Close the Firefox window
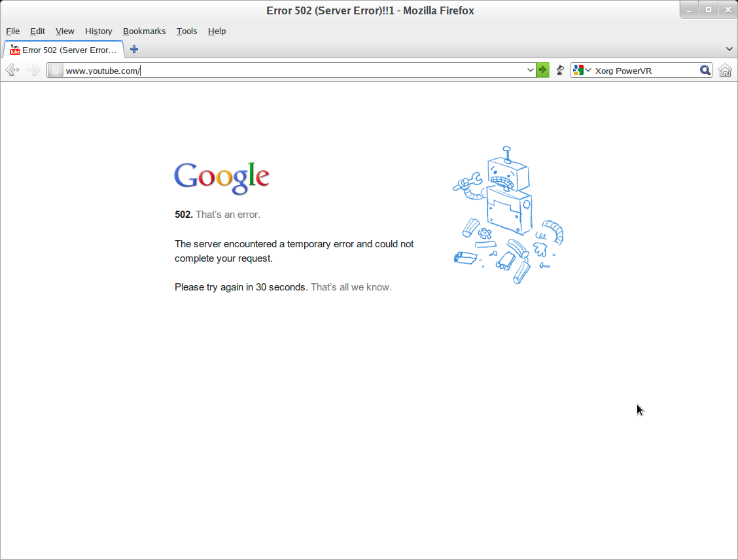738x560 pixels. tap(728, 10)
